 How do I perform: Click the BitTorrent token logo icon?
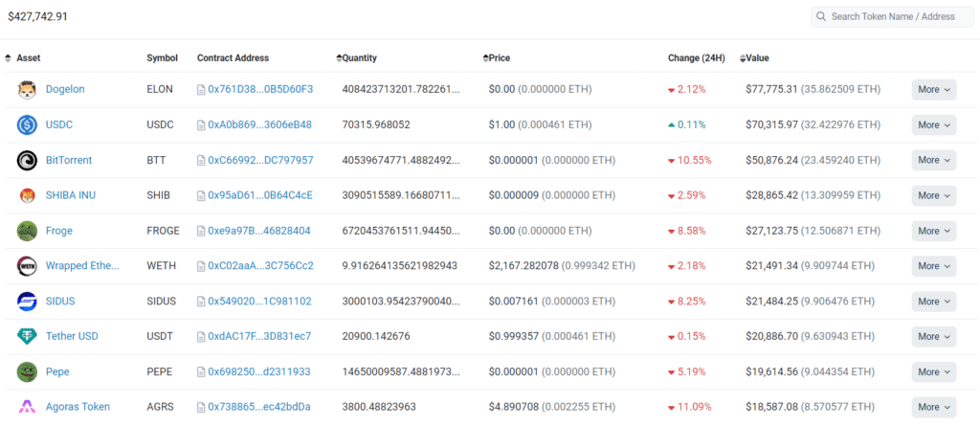tap(27, 160)
